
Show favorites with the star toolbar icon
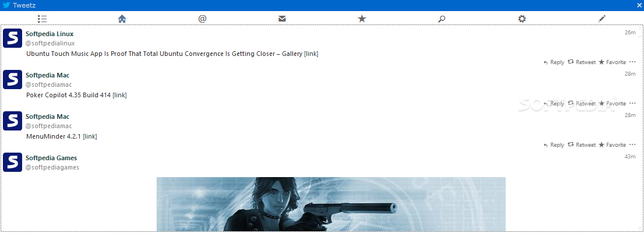coord(362,19)
